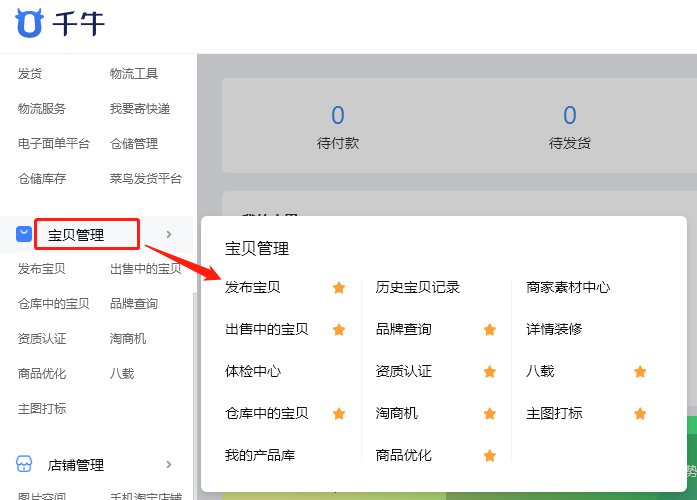Select the 宝贝管理 sidebar heading
This screenshot has width=697, height=500.
(76, 235)
